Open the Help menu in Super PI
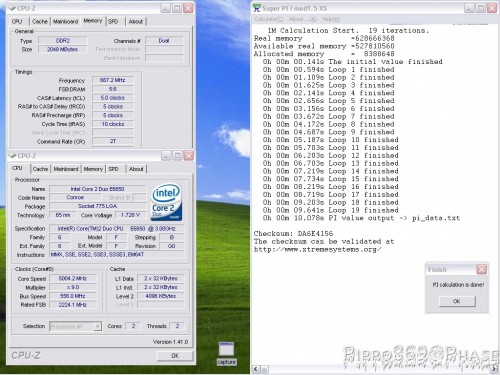The image size is (500, 375). pyautogui.click(x=331, y=19)
